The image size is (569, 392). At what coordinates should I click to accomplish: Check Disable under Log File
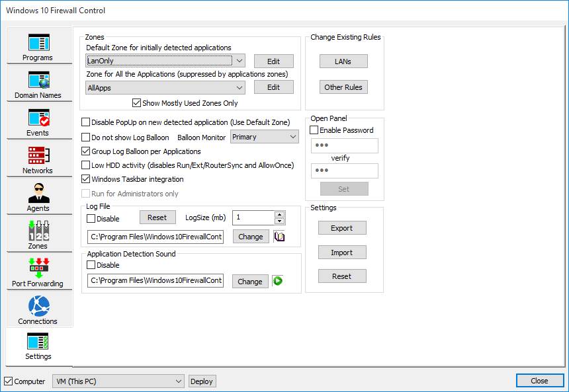click(x=91, y=219)
